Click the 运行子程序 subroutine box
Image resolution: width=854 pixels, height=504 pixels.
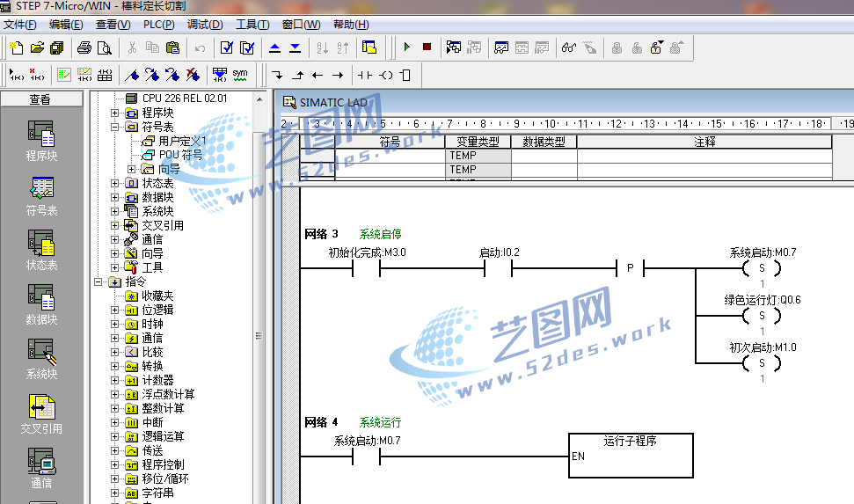631,456
